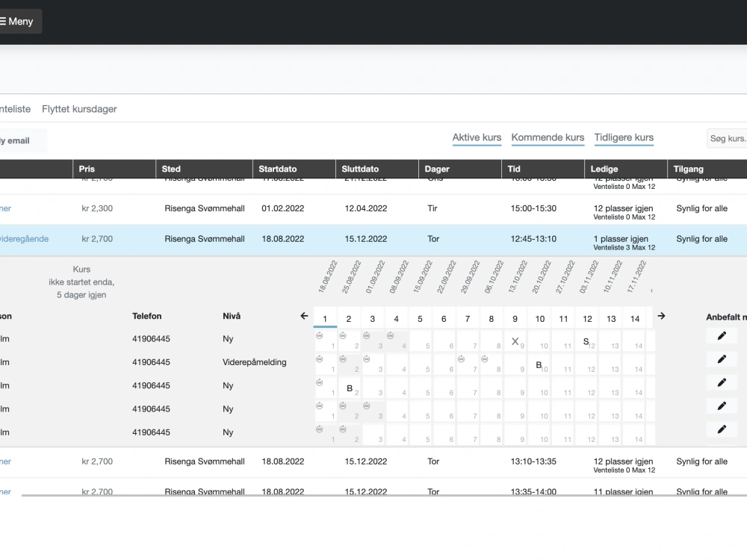
Task: Click time 15:00-15:30
Action: tap(533, 208)
